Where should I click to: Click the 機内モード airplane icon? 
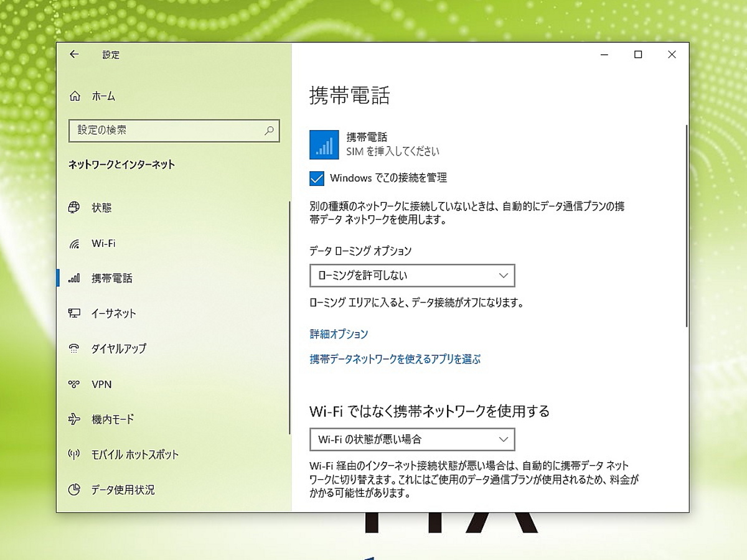tap(74, 419)
